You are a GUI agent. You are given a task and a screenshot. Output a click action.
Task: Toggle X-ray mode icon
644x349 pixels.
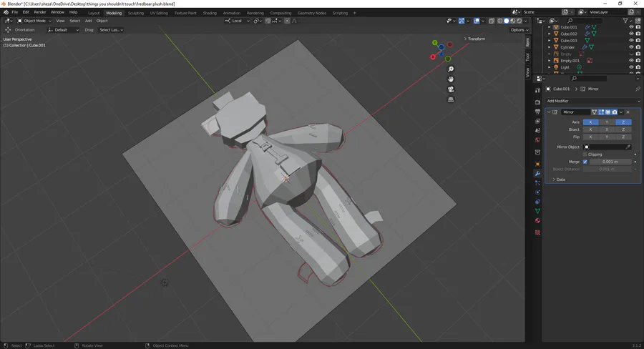[x=491, y=21]
